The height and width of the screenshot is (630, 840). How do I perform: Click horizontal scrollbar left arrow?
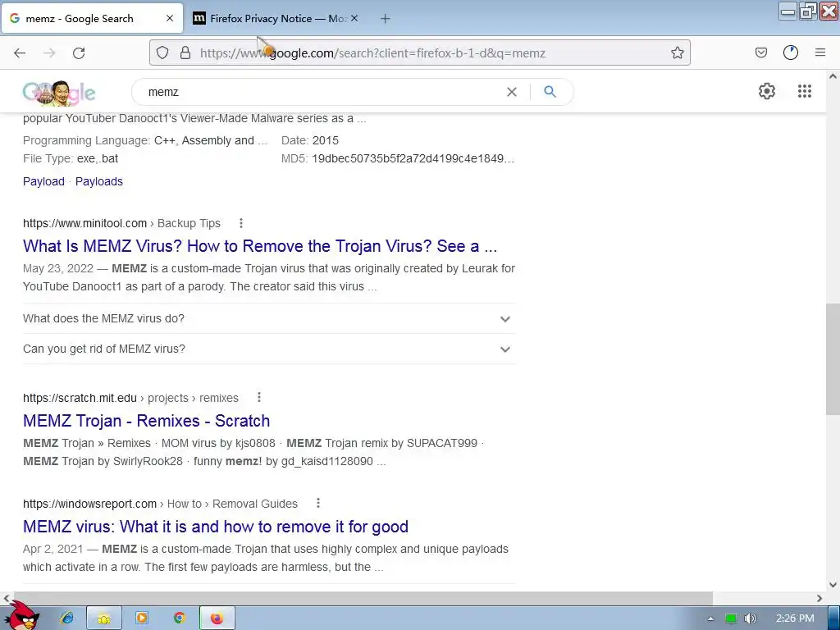tap(6, 598)
